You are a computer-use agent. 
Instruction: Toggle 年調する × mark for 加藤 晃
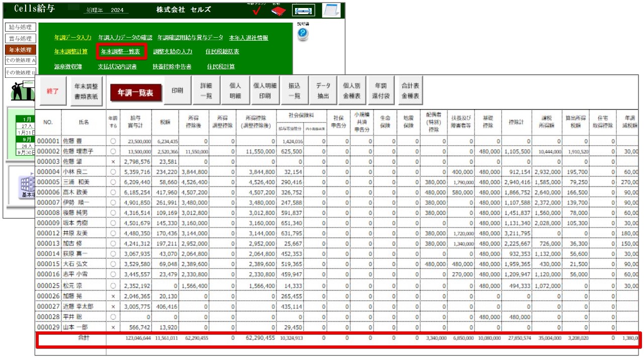113,296
